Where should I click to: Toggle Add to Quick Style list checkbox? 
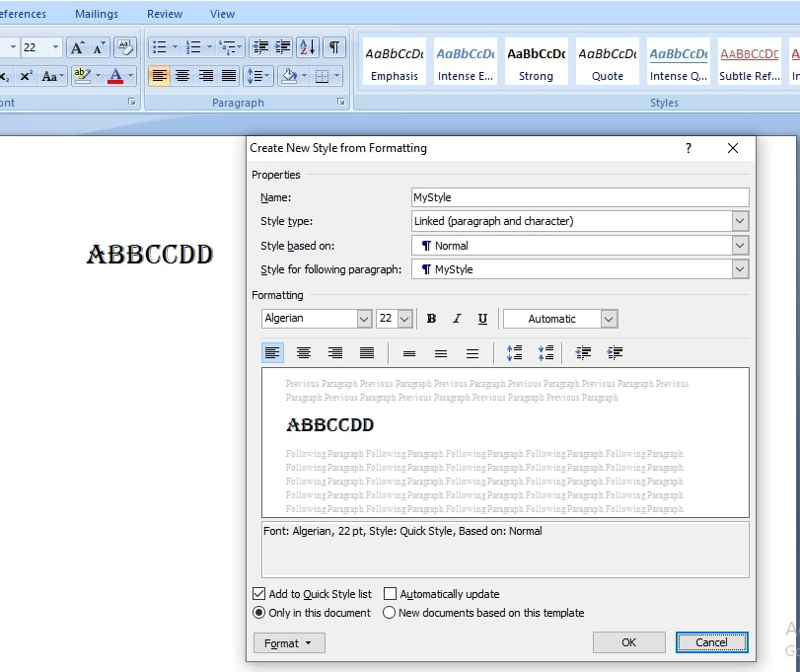tap(259, 594)
